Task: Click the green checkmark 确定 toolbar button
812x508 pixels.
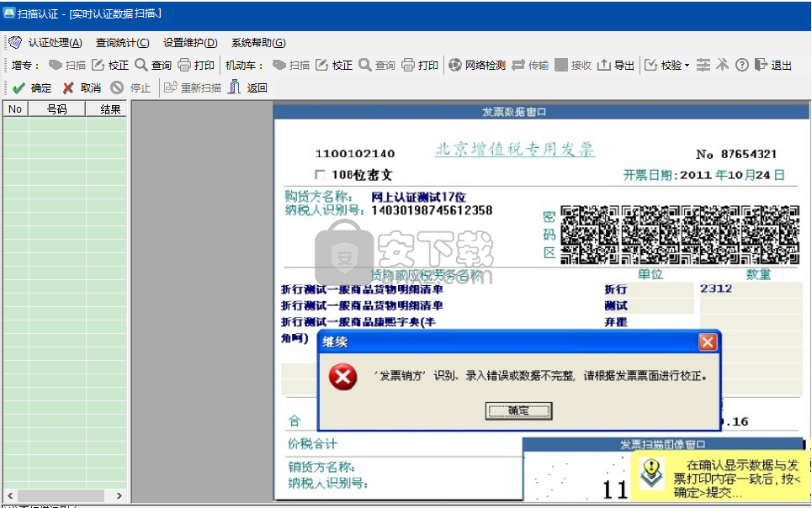Action: pos(32,88)
